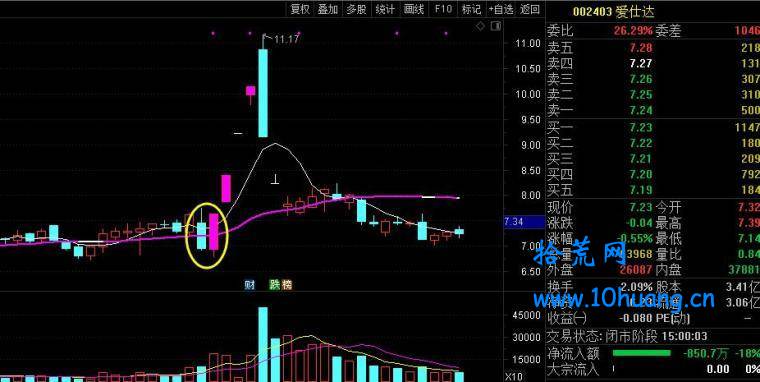
Task: Activate the 画线 drawing tool
Action: click(413, 9)
